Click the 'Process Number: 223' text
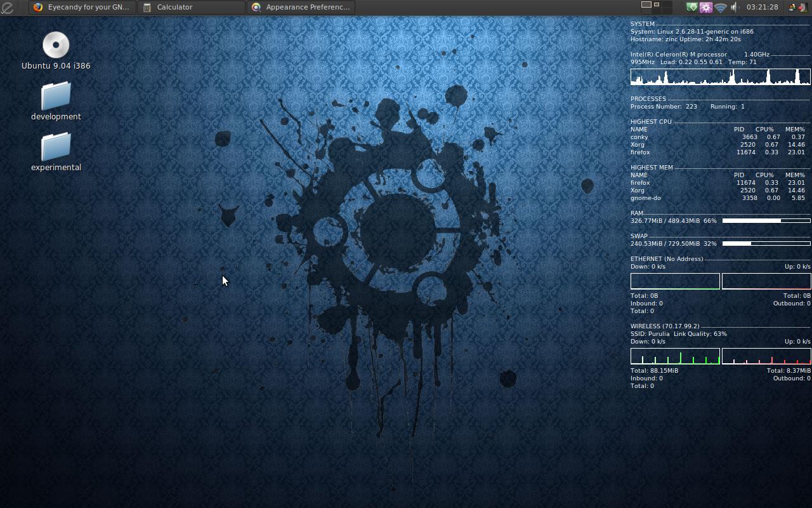 664,107
